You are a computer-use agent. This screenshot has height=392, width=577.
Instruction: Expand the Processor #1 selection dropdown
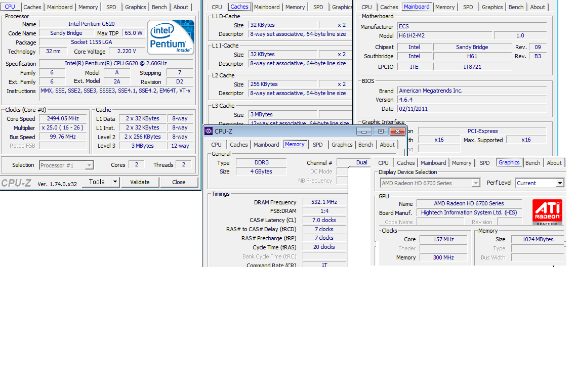point(89,165)
